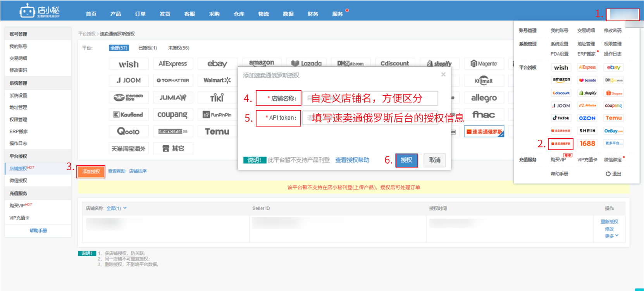Image resolution: width=644 pixels, height=291 pixels.
Task: Open the 服务 top menu
Action: pos(337,14)
